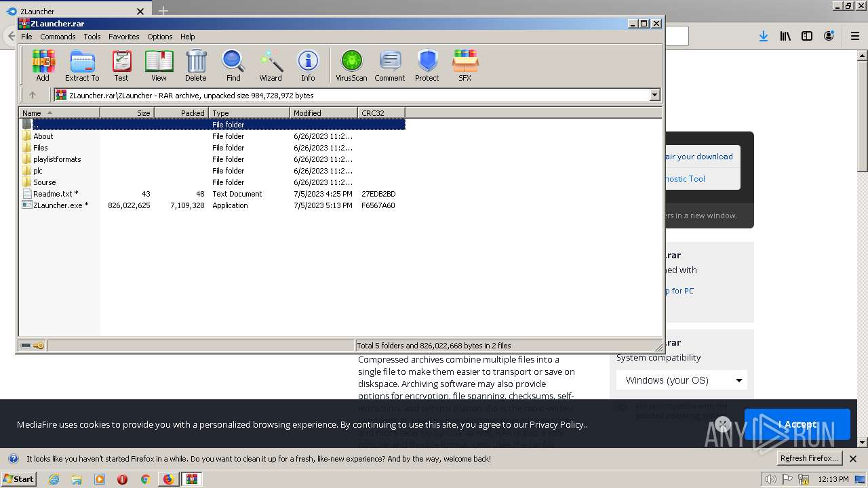Toggle the Firefox sidebar icon

coord(807,37)
